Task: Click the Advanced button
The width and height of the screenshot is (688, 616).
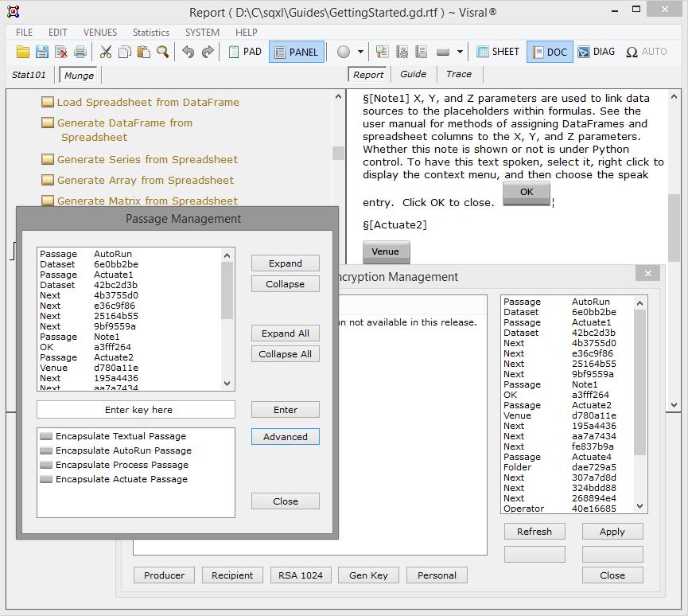Action: (285, 437)
